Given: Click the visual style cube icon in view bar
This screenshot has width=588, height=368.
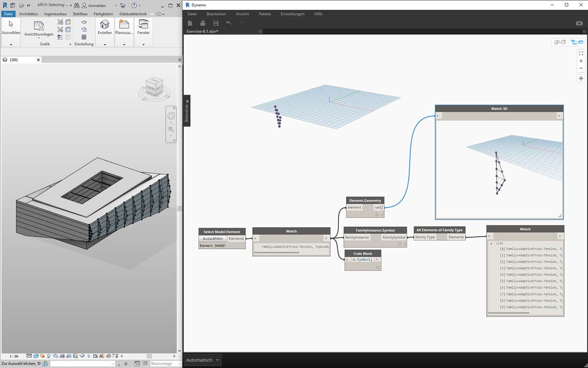Looking at the screenshot, I should [36, 356].
